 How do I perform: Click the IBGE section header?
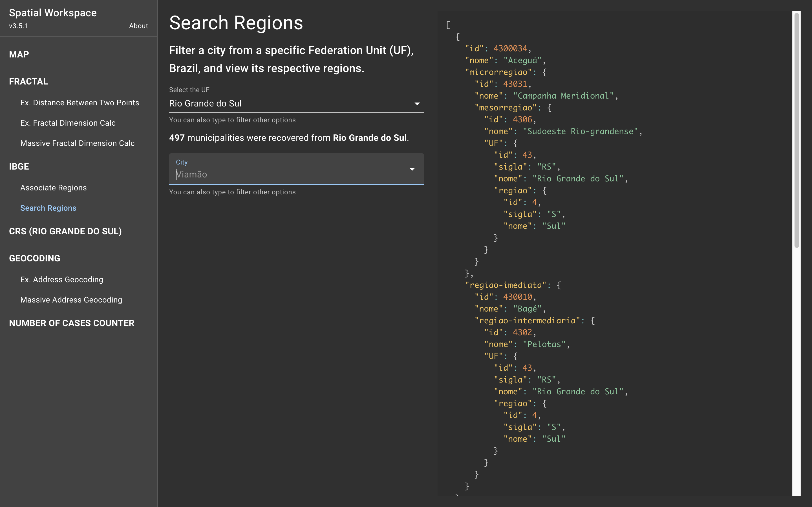(x=19, y=167)
